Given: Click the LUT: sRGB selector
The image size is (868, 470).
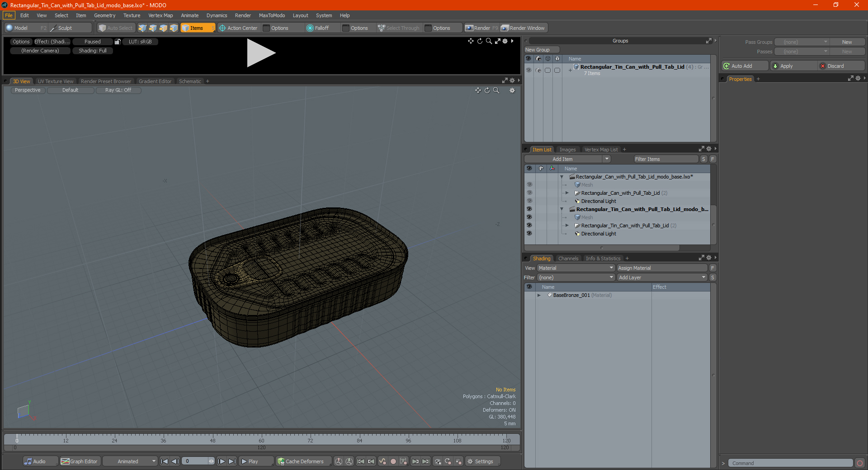Looking at the screenshot, I should pos(140,42).
